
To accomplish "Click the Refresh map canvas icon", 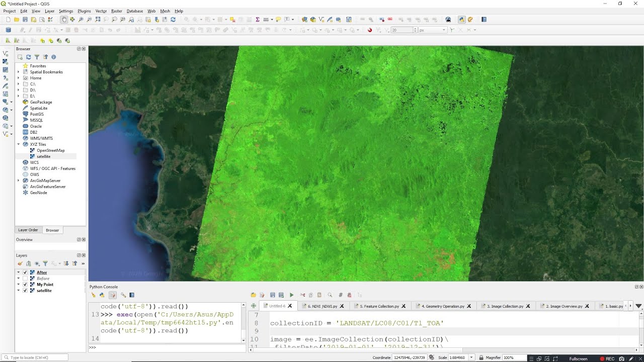I will (x=173, y=20).
